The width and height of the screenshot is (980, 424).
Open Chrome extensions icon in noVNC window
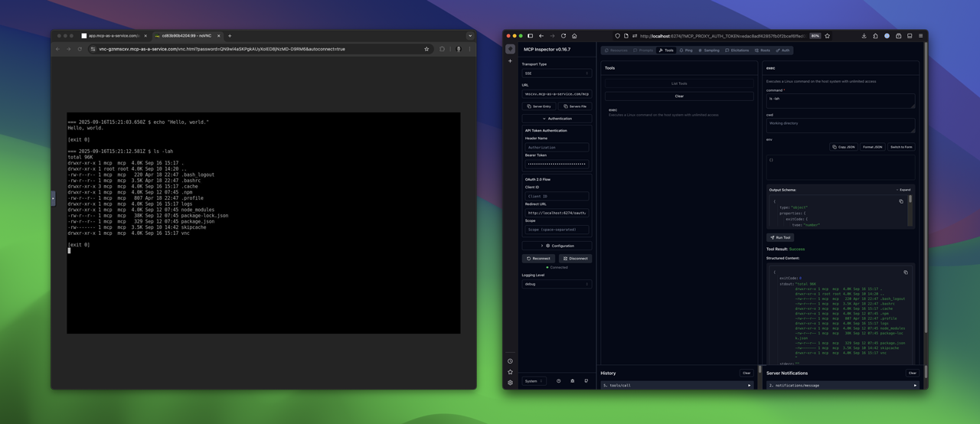pyautogui.click(x=442, y=49)
